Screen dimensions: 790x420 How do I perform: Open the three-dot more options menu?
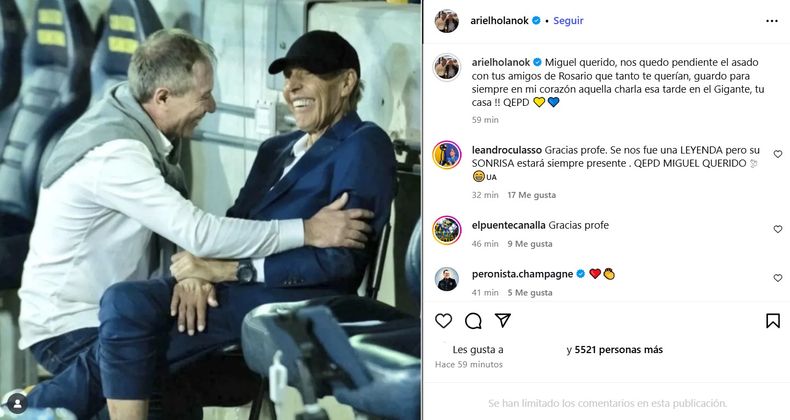[773, 20]
